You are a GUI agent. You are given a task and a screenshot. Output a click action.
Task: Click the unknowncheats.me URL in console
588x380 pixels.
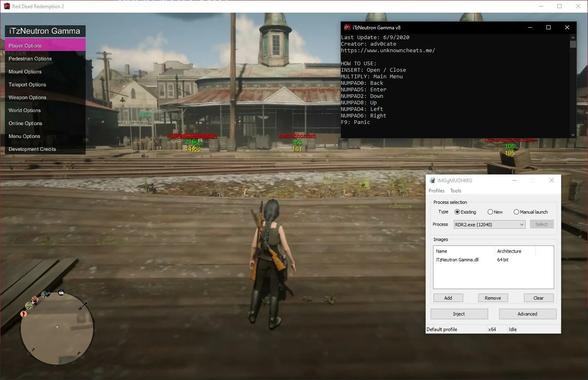pos(388,51)
